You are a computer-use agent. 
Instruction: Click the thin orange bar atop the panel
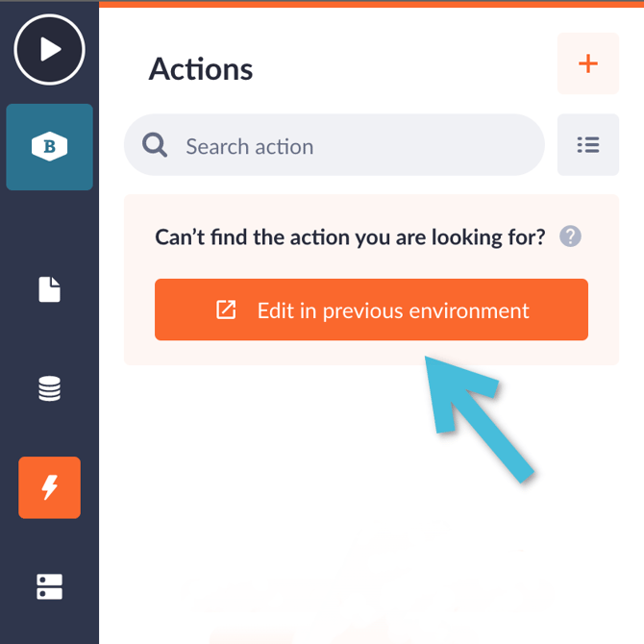click(371, 3)
